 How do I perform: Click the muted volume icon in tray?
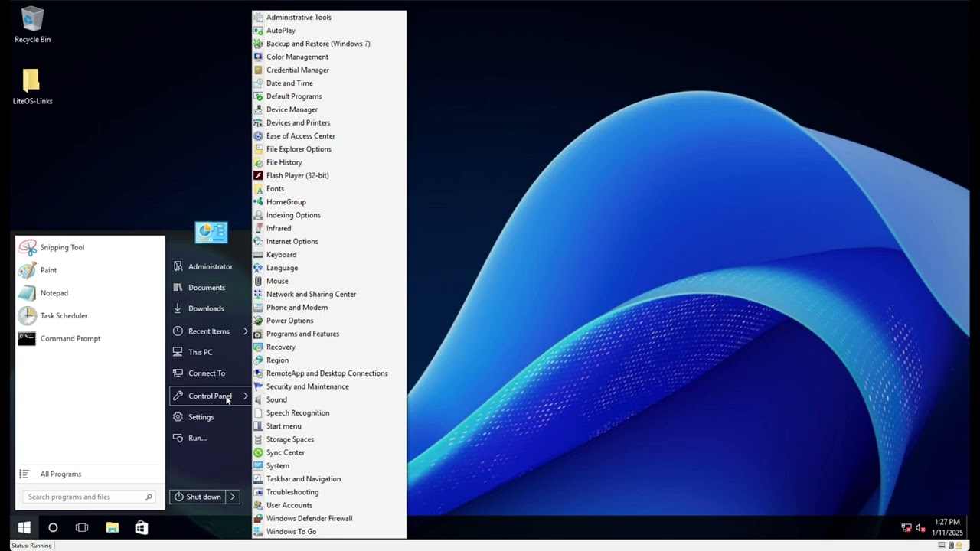point(920,527)
